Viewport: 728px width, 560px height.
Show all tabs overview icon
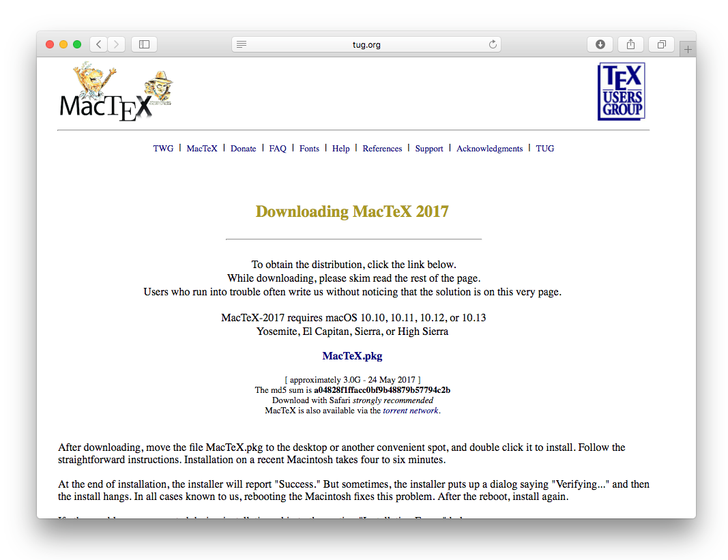click(662, 44)
